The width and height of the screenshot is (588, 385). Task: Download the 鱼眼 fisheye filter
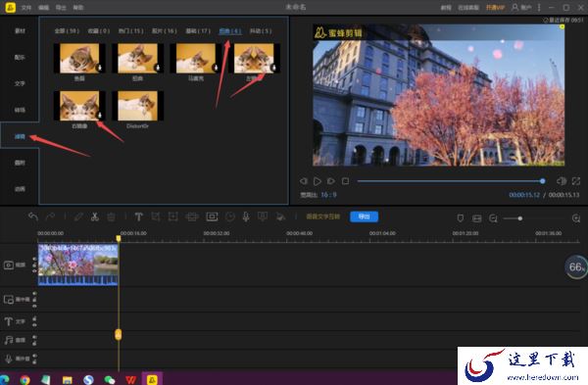click(x=100, y=68)
